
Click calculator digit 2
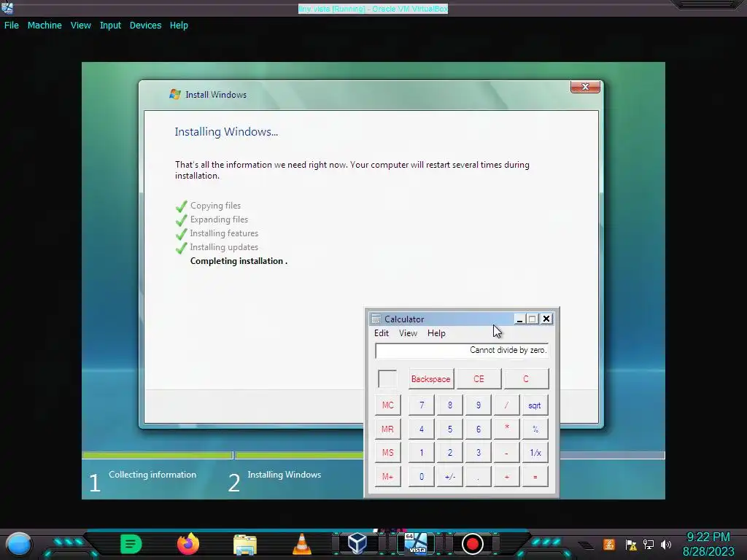coord(449,452)
